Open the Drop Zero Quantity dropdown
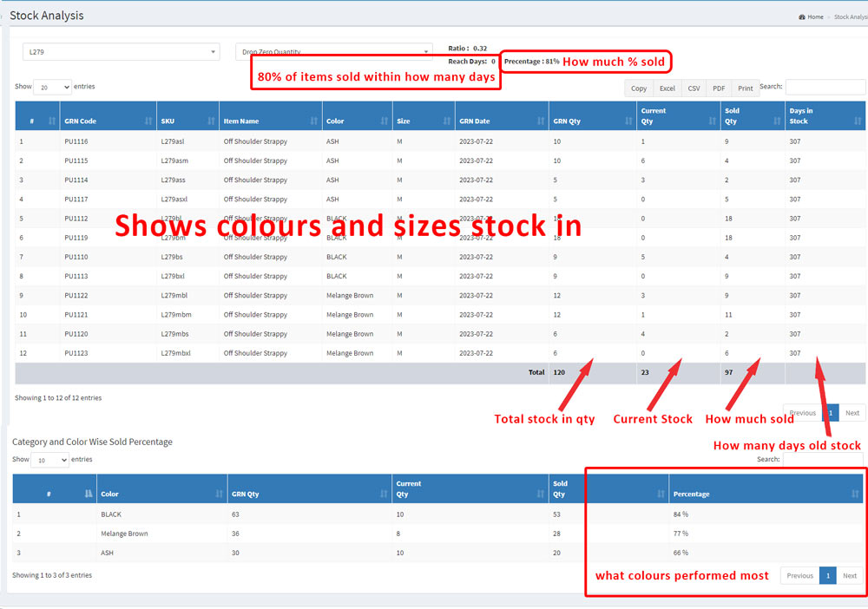 point(334,52)
